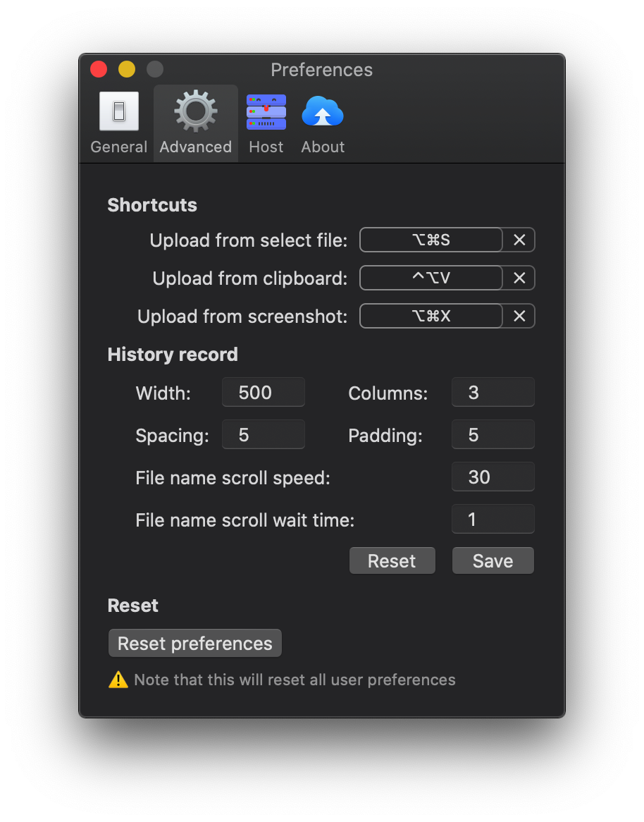644x822 pixels.
Task: Click the Reset button beside Save
Action: pos(392,561)
